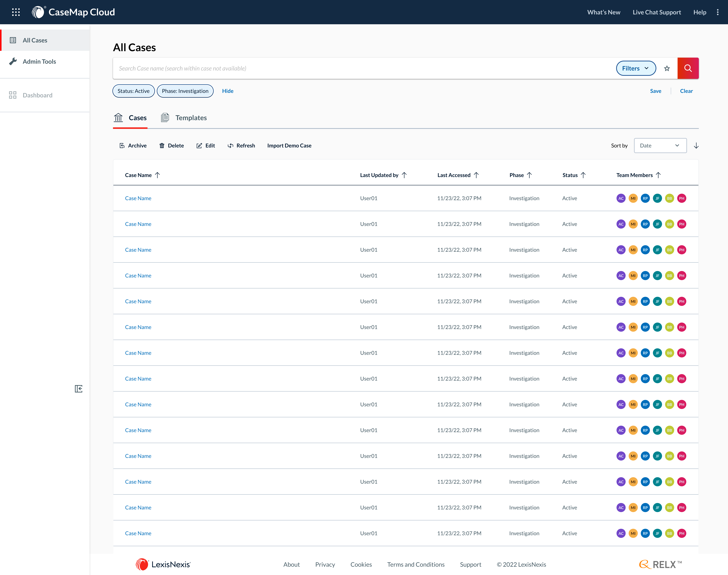Sort by Last Accessed arrow
This screenshot has width=728, height=575.
tap(476, 175)
